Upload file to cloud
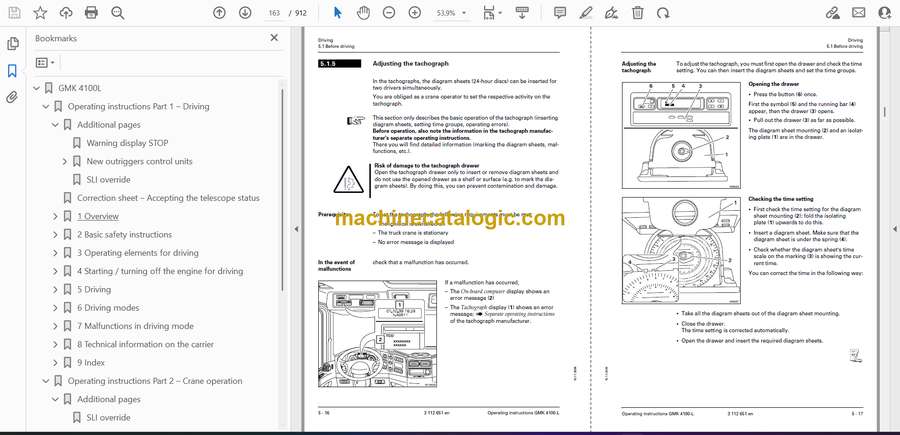 (x=66, y=13)
